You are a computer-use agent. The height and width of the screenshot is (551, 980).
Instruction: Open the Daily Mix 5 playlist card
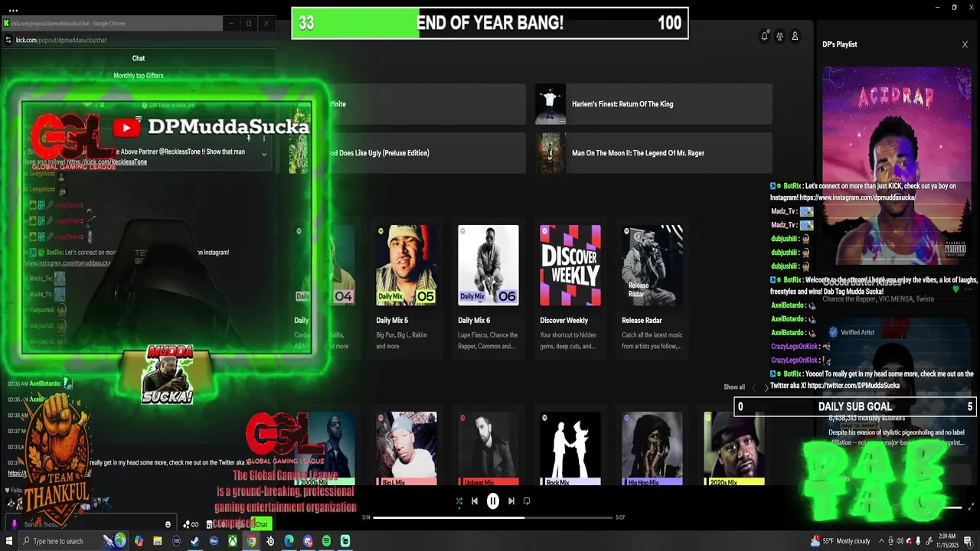click(407, 289)
